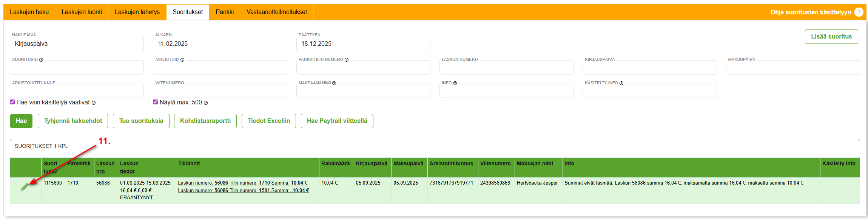
Task: Click AineistoID help question icon
Action: click(x=182, y=60)
